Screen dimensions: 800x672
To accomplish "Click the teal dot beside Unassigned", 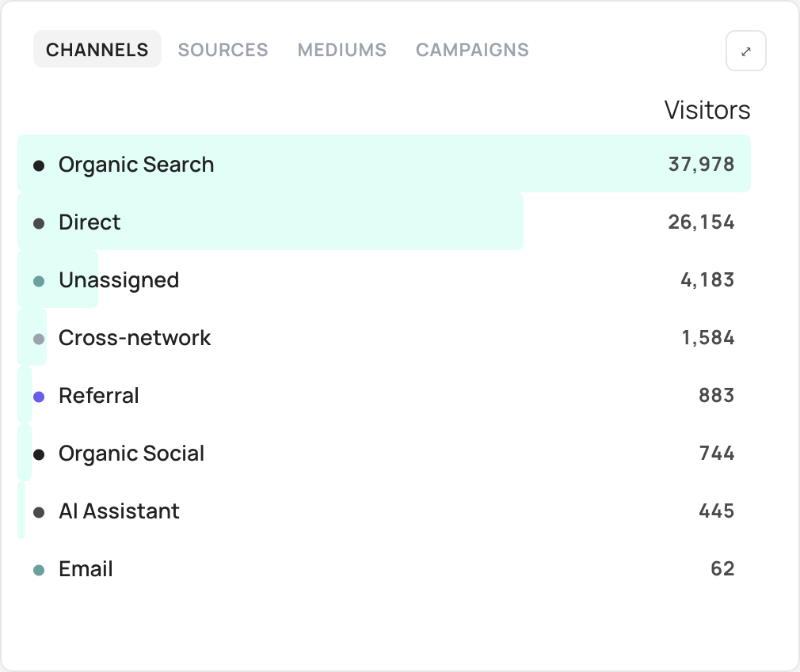I will (39, 281).
